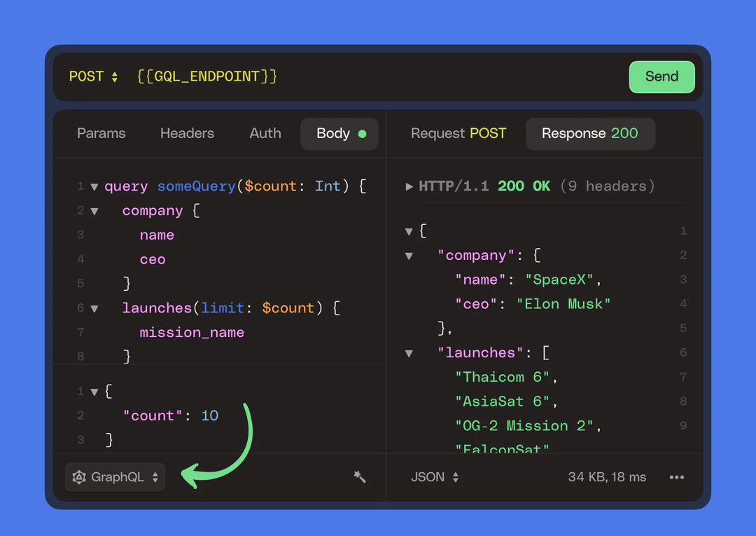Switch to the Params tab

pyautogui.click(x=101, y=133)
